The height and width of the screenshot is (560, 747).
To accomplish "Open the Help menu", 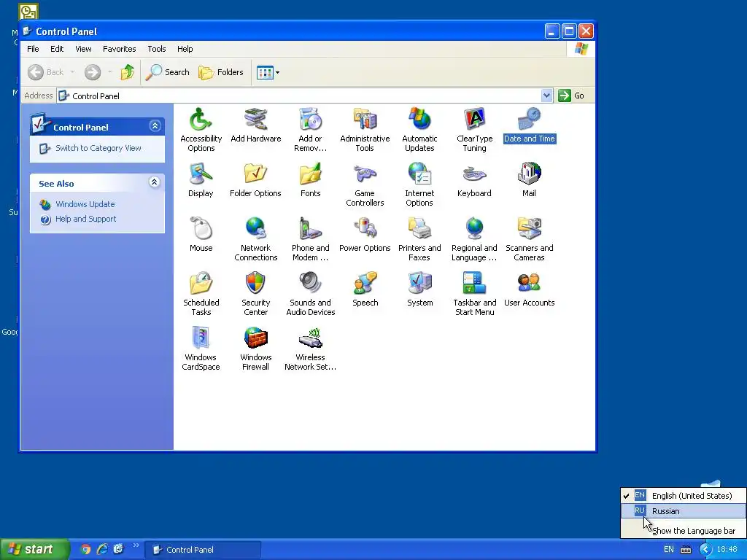I will click(x=185, y=49).
